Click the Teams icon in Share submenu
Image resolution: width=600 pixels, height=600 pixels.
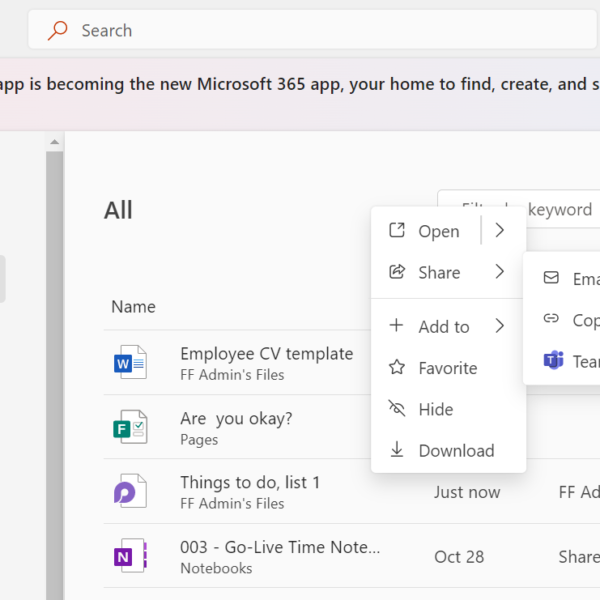pos(552,361)
